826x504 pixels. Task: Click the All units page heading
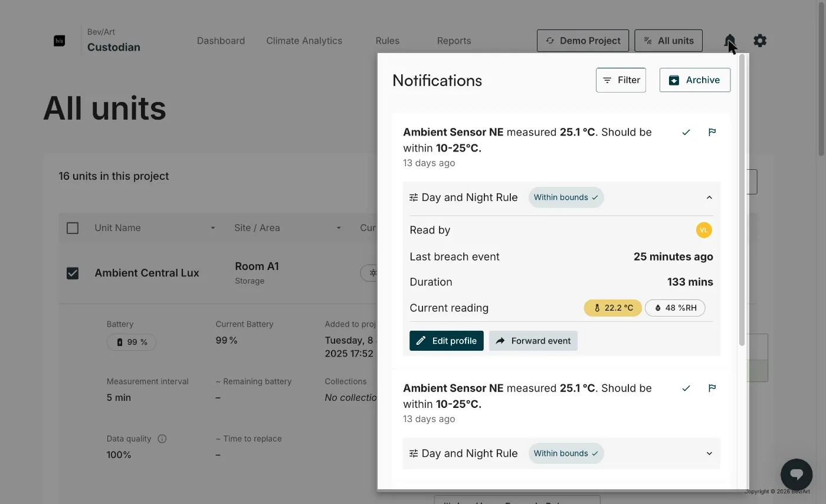point(105,108)
